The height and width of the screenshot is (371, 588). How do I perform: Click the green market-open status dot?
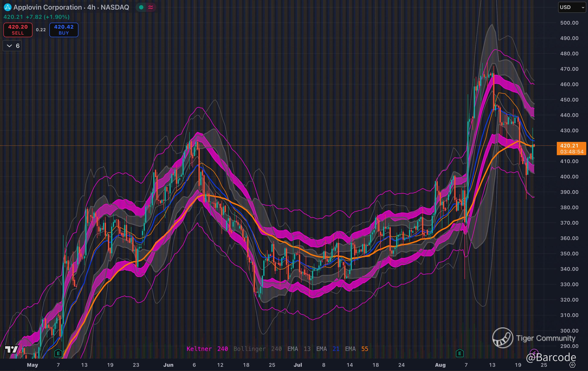coord(141,7)
